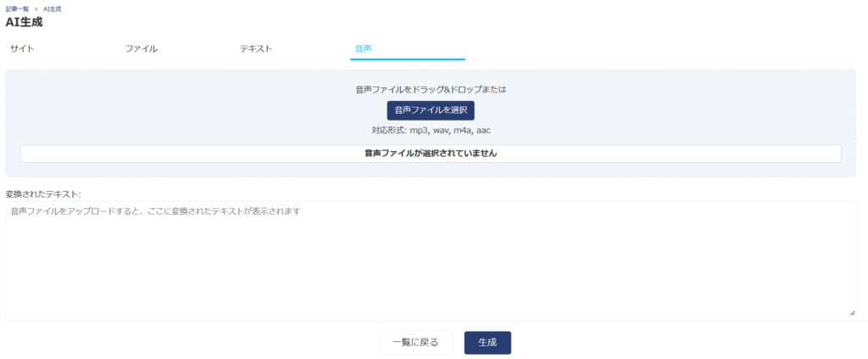Image resolution: width=868 pixels, height=359 pixels.
Task: Click the AI生成 page heading
Action: coord(25,22)
